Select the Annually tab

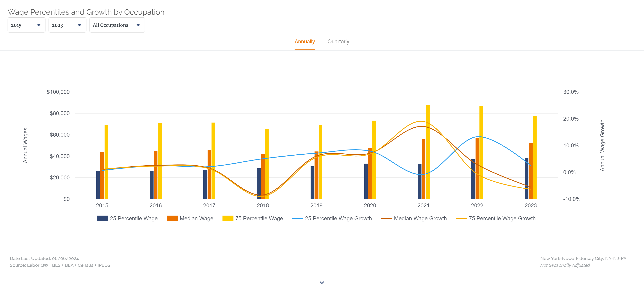click(304, 41)
